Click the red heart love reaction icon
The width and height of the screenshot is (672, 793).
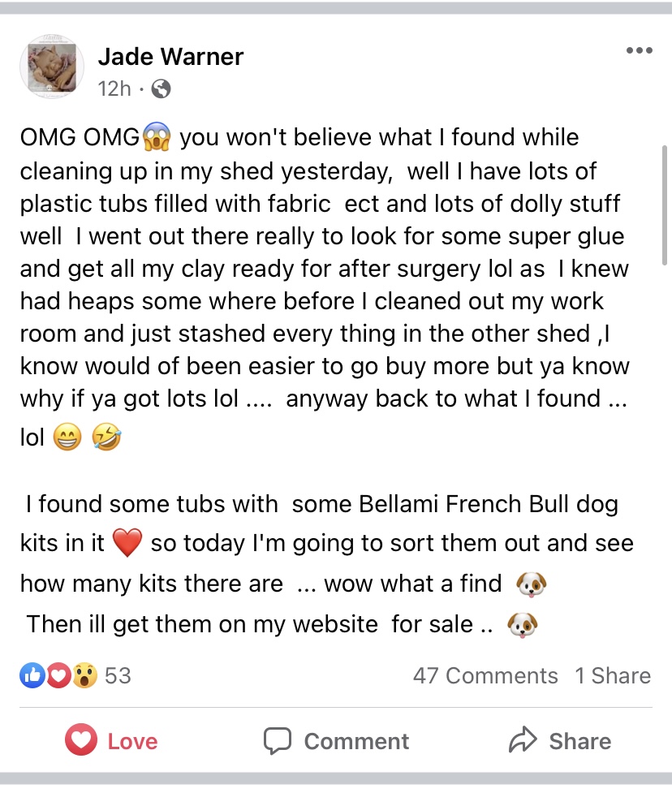(58, 675)
